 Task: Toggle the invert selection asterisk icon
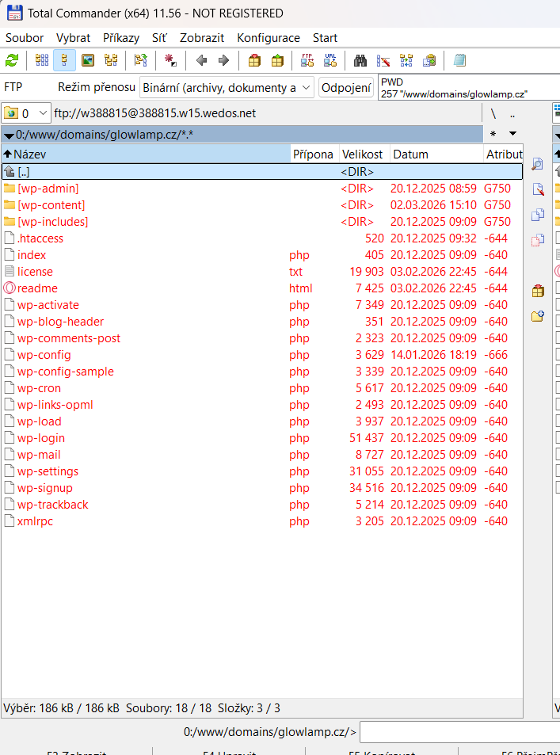click(170, 60)
